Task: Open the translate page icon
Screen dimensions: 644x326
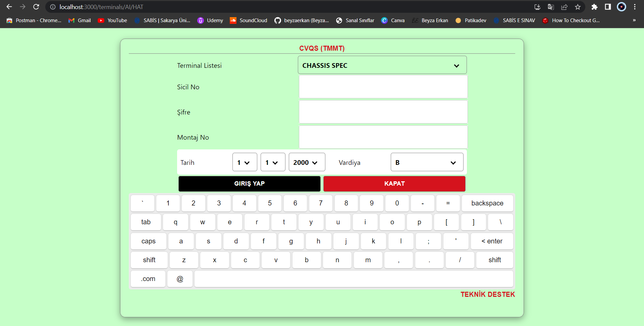Action: pyautogui.click(x=551, y=7)
